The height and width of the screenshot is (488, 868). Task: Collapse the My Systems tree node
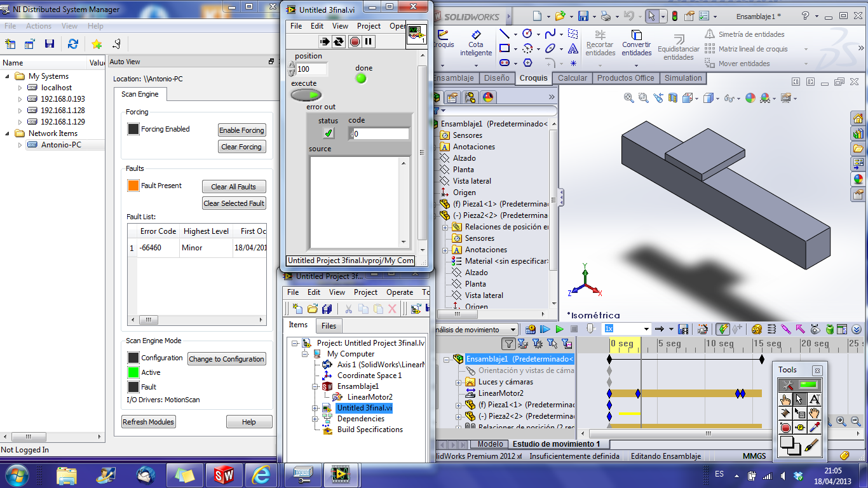[x=8, y=76]
